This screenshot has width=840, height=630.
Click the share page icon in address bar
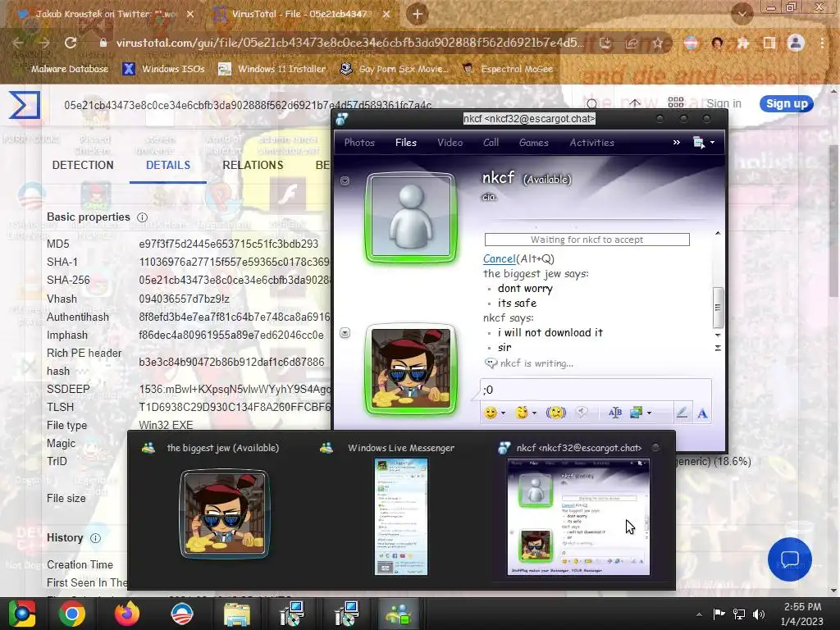click(632, 43)
